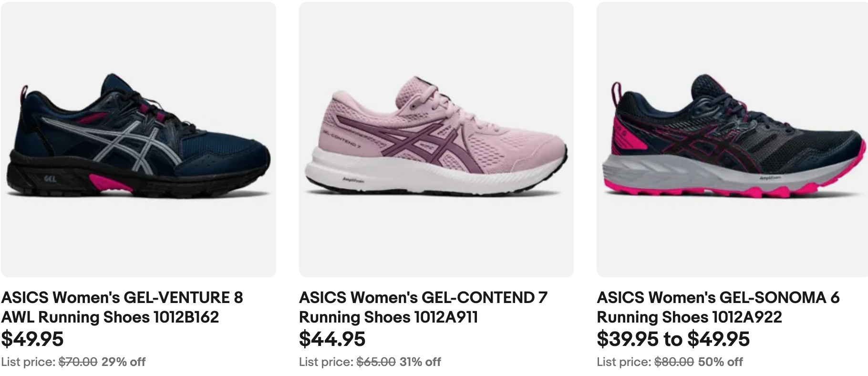868x376 pixels.
Task: Click "List price:" label under GEL-VENTURE 8
Action: pyautogui.click(x=28, y=362)
